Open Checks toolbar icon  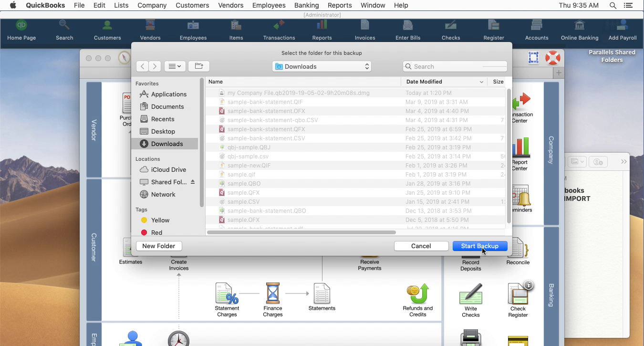pos(451,30)
